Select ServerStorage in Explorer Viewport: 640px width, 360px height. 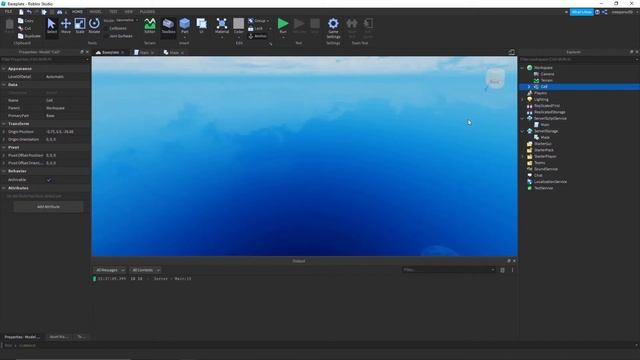pos(546,131)
